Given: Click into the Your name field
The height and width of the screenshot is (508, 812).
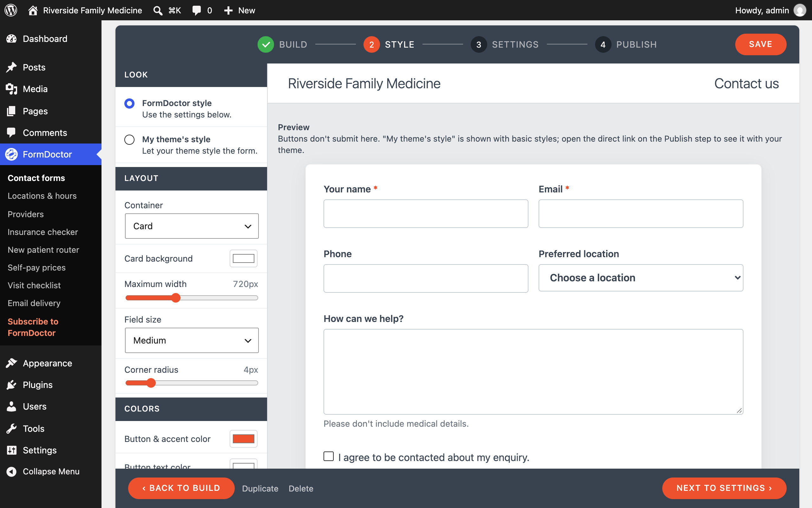Looking at the screenshot, I should (426, 214).
